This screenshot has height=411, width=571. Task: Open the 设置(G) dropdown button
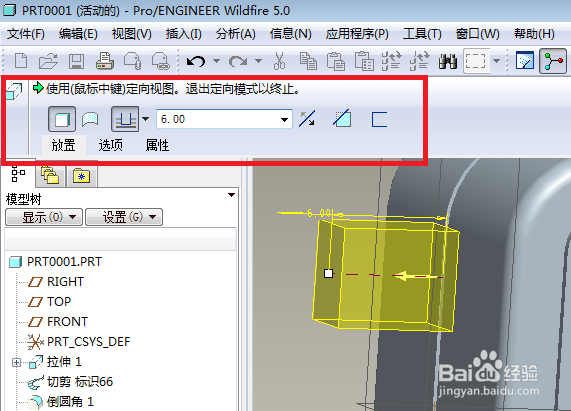[x=124, y=217]
